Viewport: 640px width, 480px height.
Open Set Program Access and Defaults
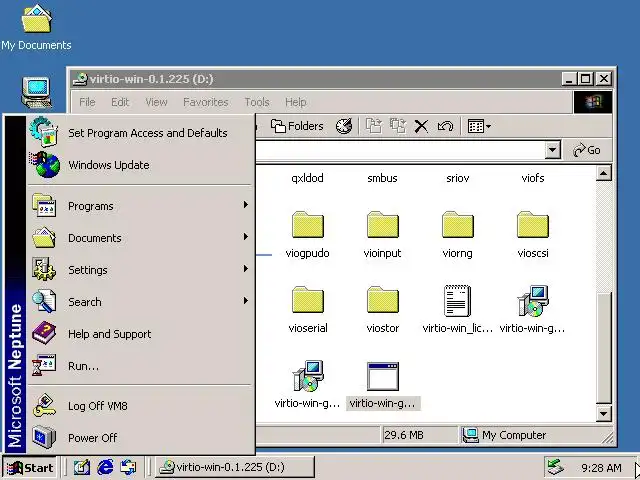click(140, 133)
